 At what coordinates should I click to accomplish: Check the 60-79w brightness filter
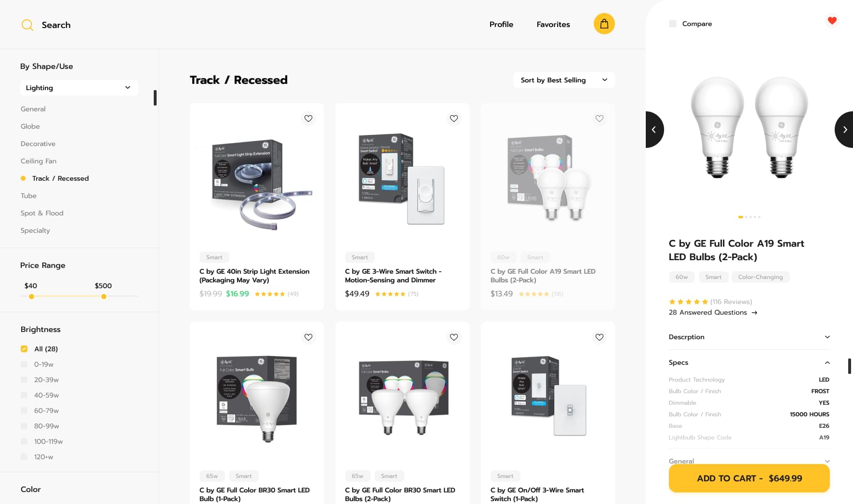pyautogui.click(x=24, y=411)
